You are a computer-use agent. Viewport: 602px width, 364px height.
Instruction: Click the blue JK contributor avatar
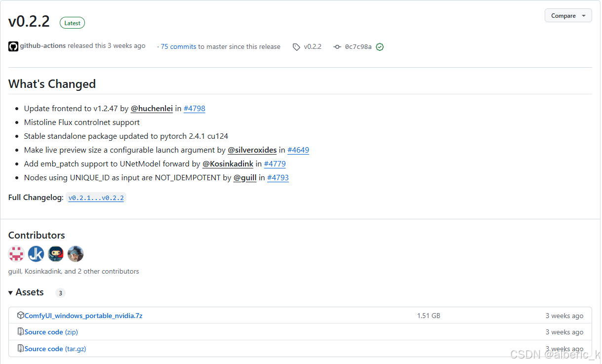(x=36, y=254)
